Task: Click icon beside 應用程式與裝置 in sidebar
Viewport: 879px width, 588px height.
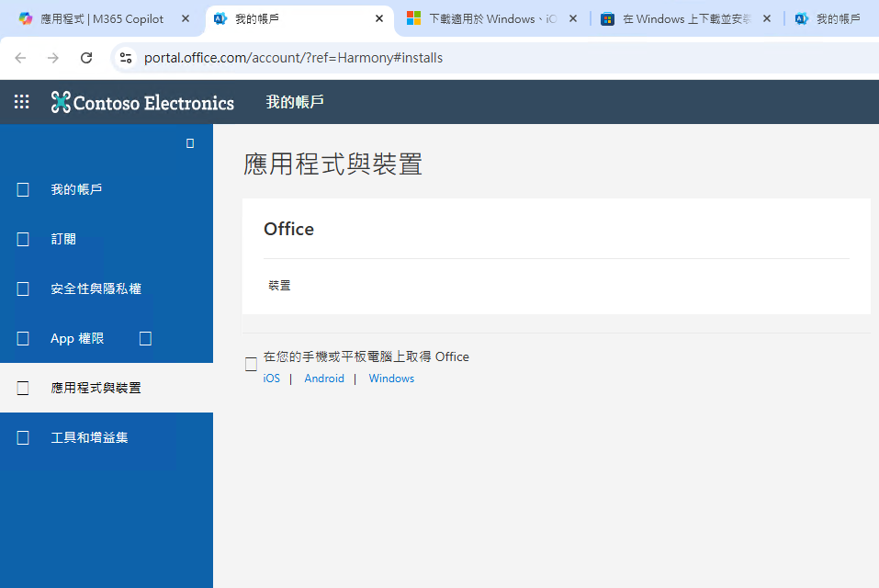Action: 23,388
